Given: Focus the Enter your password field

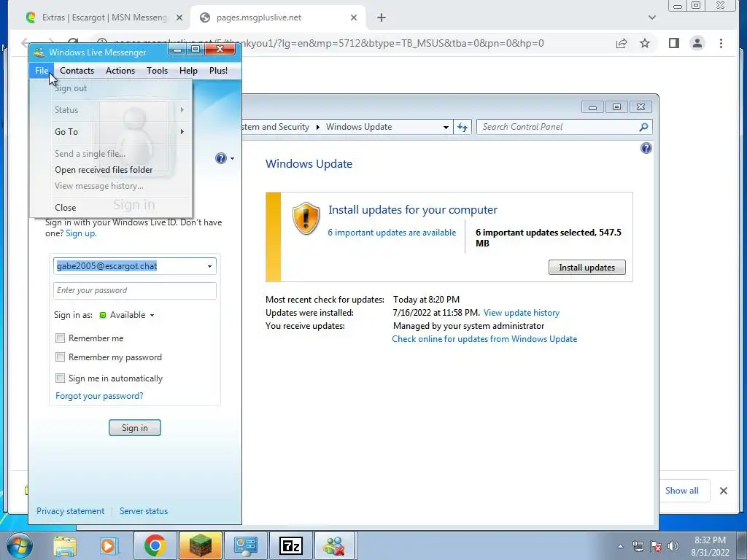Looking at the screenshot, I should click(x=135, y=290).
